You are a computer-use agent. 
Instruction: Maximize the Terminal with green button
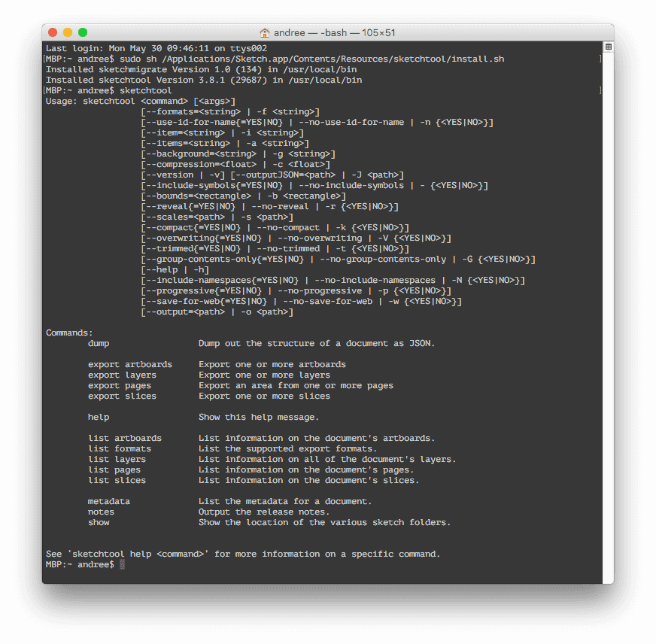pyautogui.click(x=83, y=32)
